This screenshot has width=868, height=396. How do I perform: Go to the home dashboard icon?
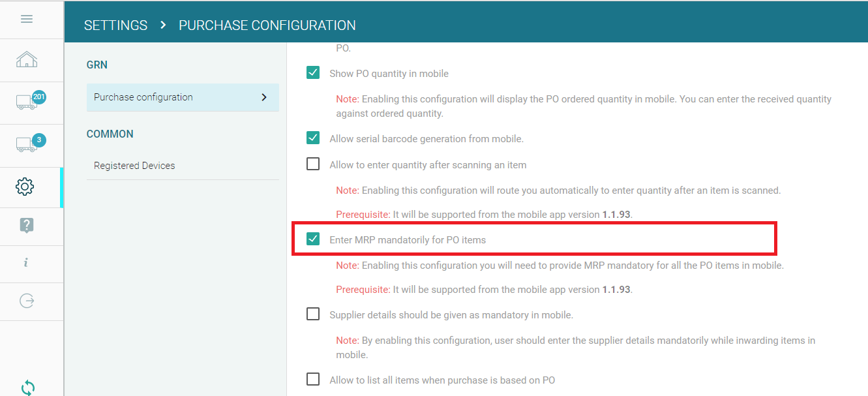(27, 60)
